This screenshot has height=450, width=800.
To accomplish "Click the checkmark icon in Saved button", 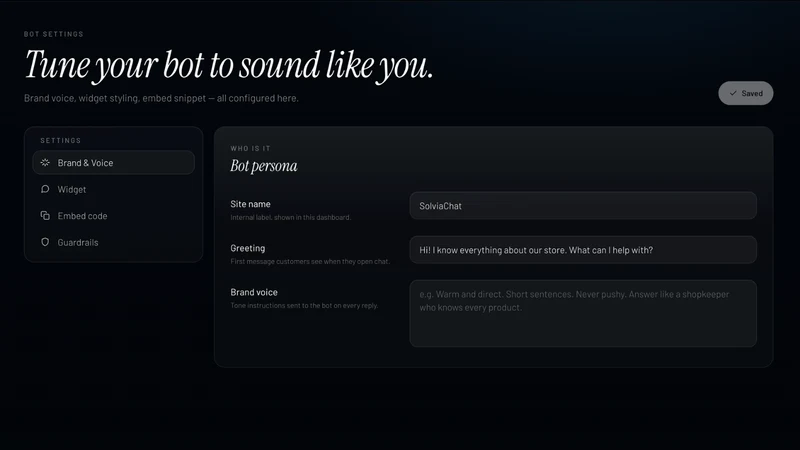I will [x=733, y=93].
